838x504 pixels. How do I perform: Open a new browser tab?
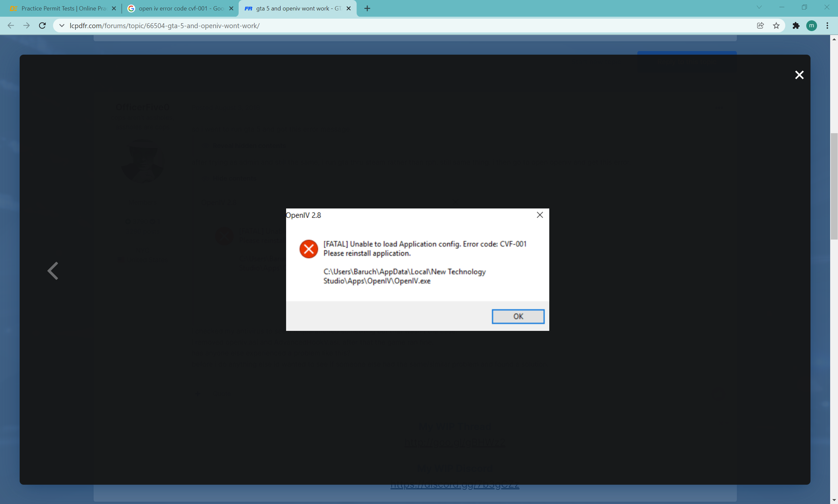coord(367,9)
